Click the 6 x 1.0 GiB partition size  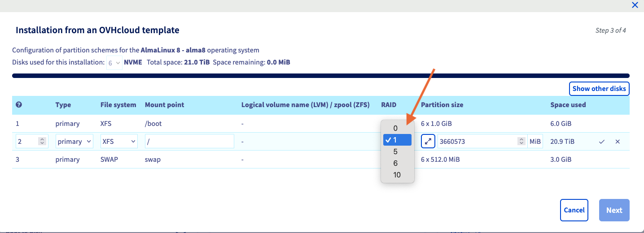437,124
